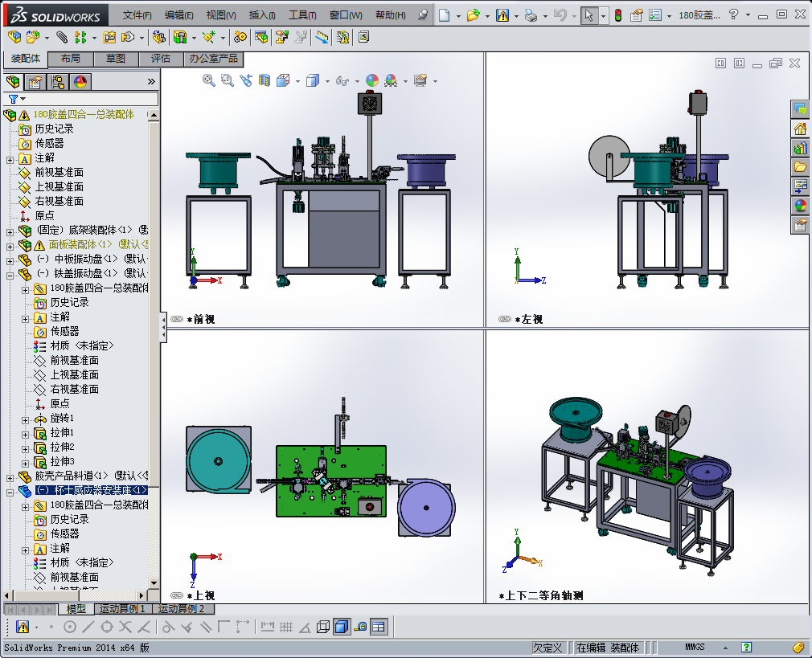
Task: Expand the 注解 node under the top assembly
Action: point(10,160)
